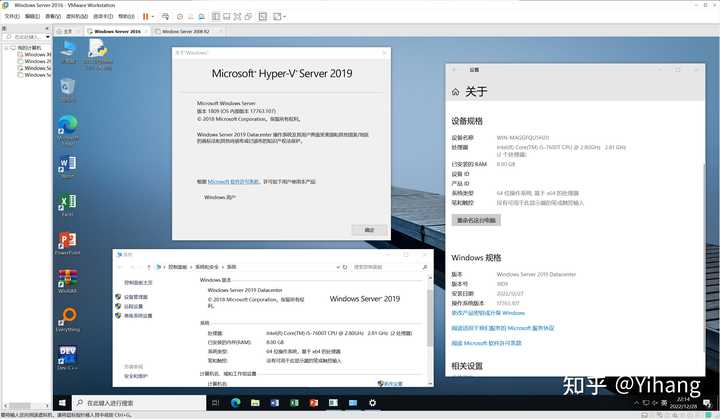Refresh the System window address bar
The width and height of the screenshot is (720, 419).
click(345, 267)
